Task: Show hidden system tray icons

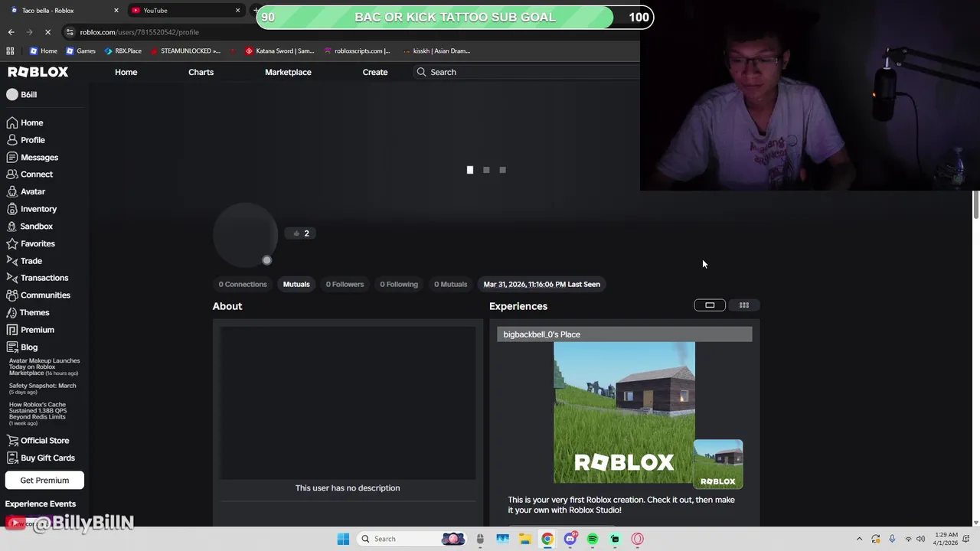Action: click(859, 539)
